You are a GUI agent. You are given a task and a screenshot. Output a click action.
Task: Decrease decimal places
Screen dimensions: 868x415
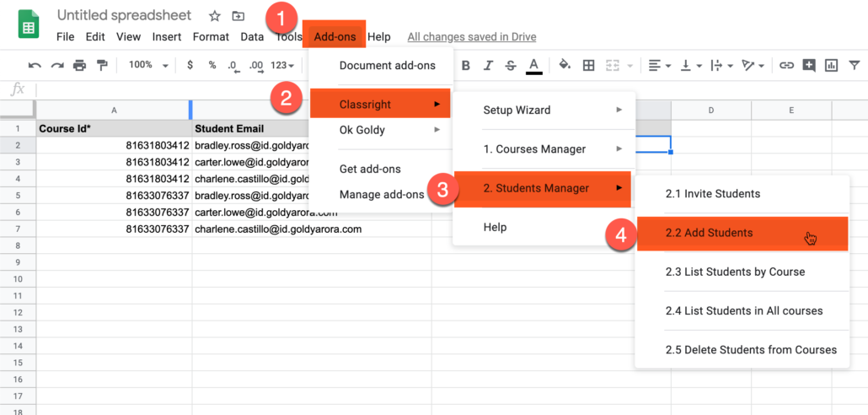tap(233, 66)
